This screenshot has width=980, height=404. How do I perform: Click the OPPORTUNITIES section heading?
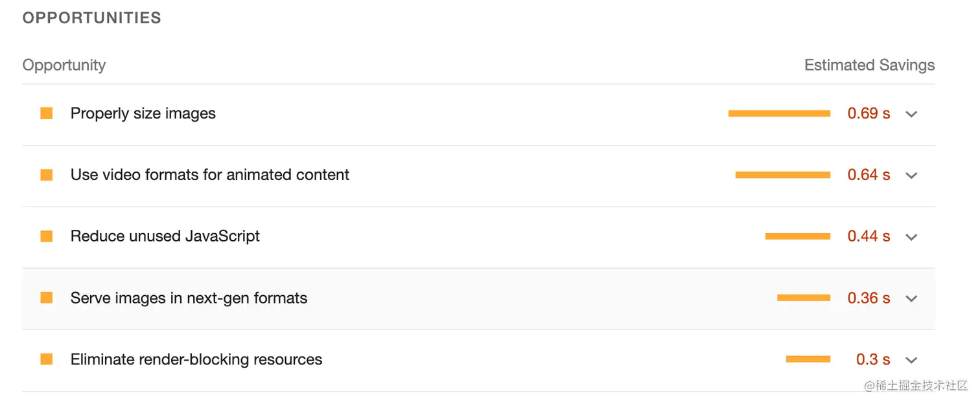pyautogui.click(x=92, y=17)
